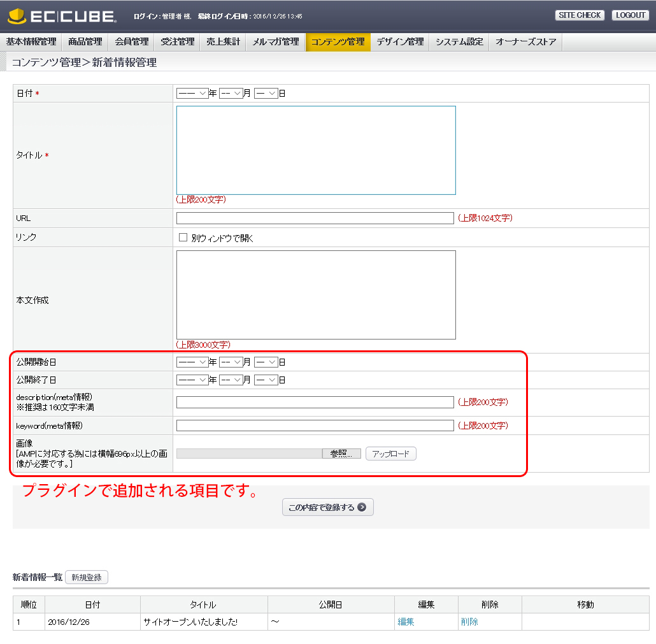Viewport: 656px width, 644px height.
Task: Open the デザイン管理 menu
Action: [400, 42]
